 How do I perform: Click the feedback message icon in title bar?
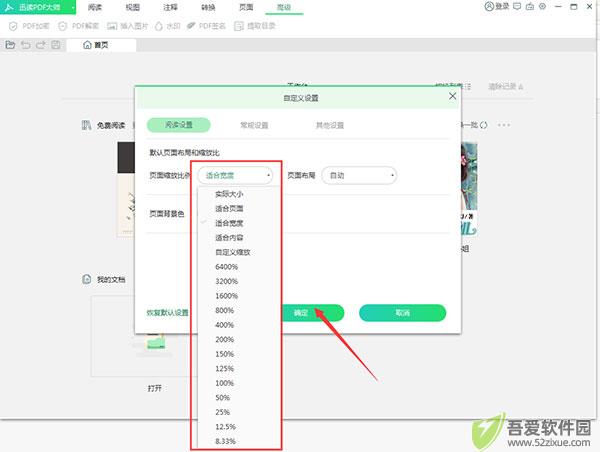point(517,6)
